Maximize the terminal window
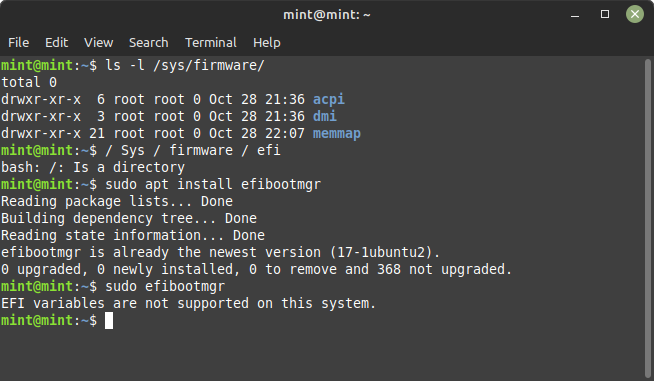 pyautogui.click(x=605, y=15)
